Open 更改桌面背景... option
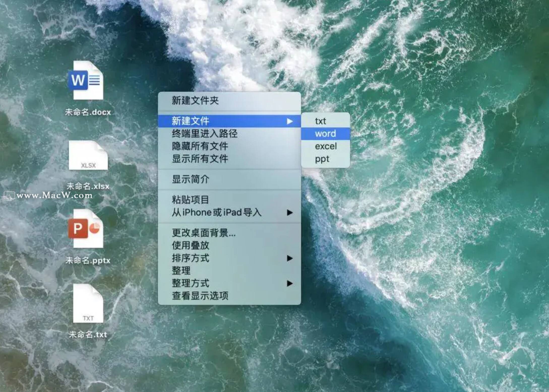 pos(204,233)
